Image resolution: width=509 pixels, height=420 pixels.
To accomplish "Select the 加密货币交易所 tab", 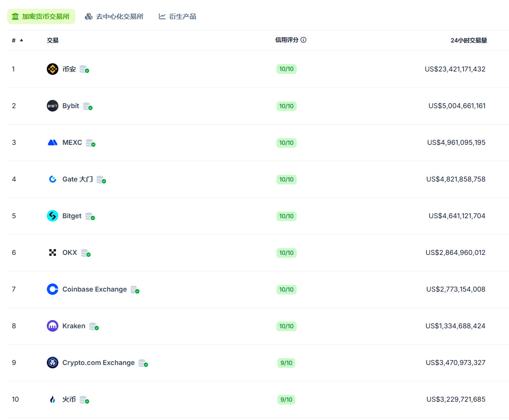I will click(x=41, y=16).
